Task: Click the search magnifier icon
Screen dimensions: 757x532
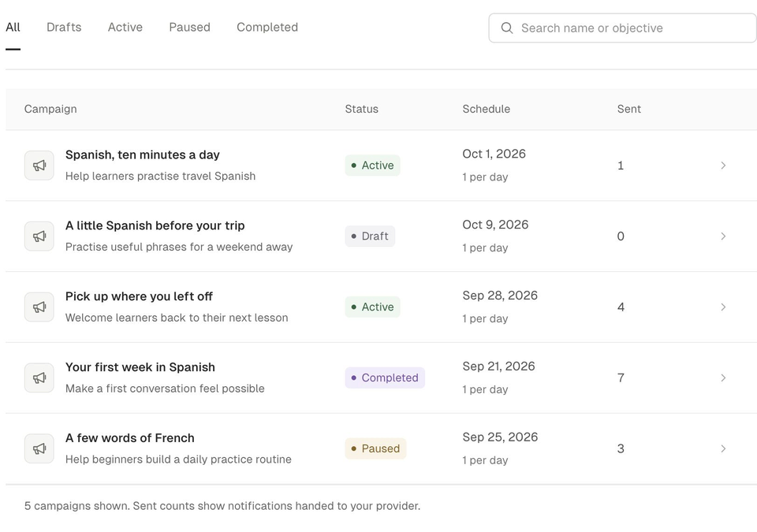Action: point(506,28)
